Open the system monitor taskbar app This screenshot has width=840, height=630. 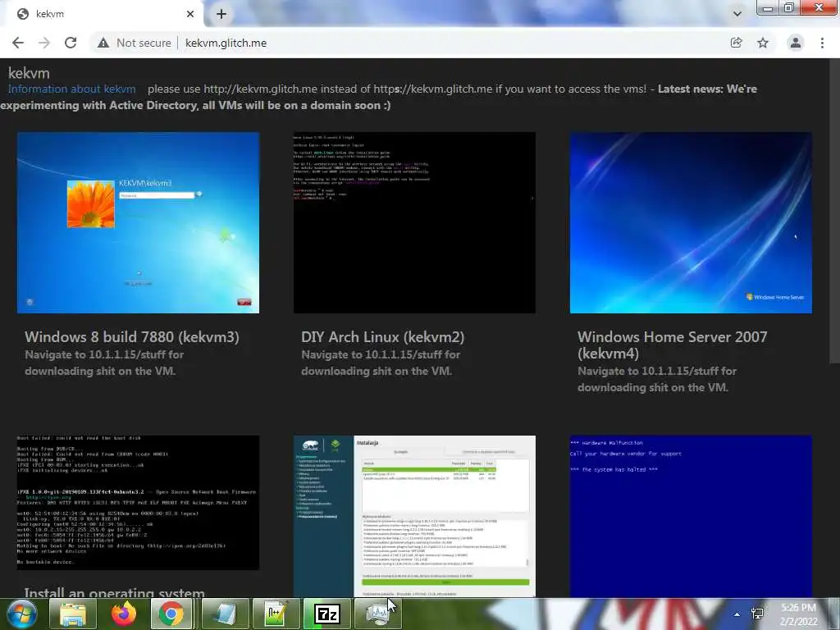point(377,614)
